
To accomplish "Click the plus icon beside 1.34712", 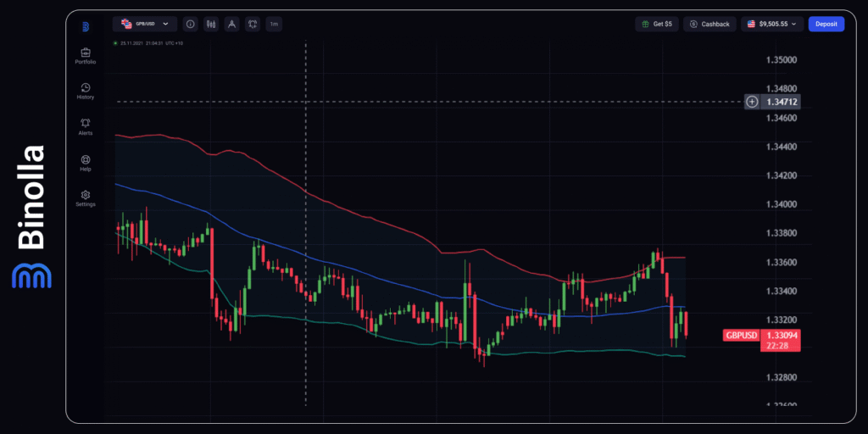I will [x=752, y=102].
